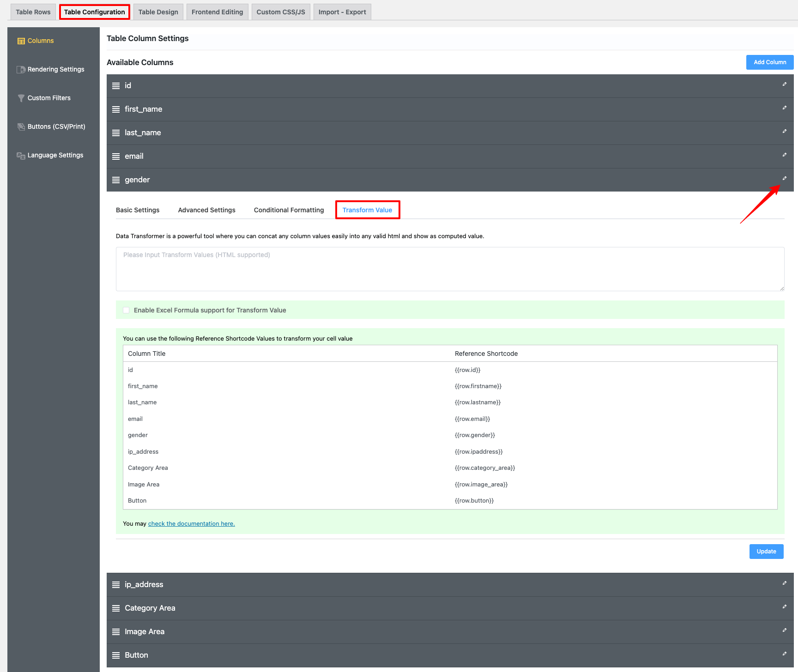Click the drag handle icon for Button column

116,655
